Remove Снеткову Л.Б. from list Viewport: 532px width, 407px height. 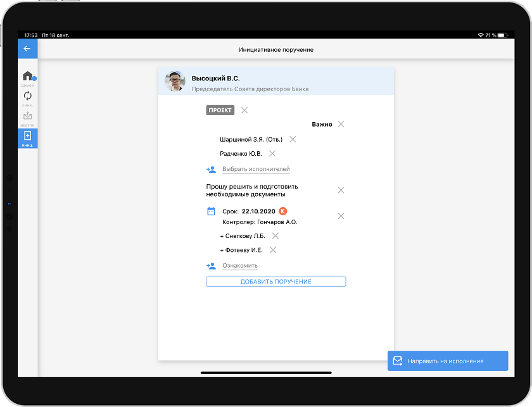[x=275, y=235]
